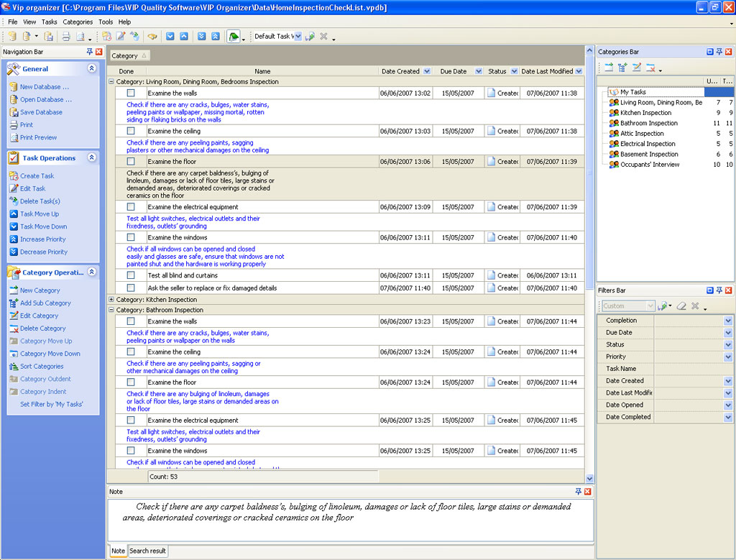Expand the Kitchen Inspection category group

(111, 299)
